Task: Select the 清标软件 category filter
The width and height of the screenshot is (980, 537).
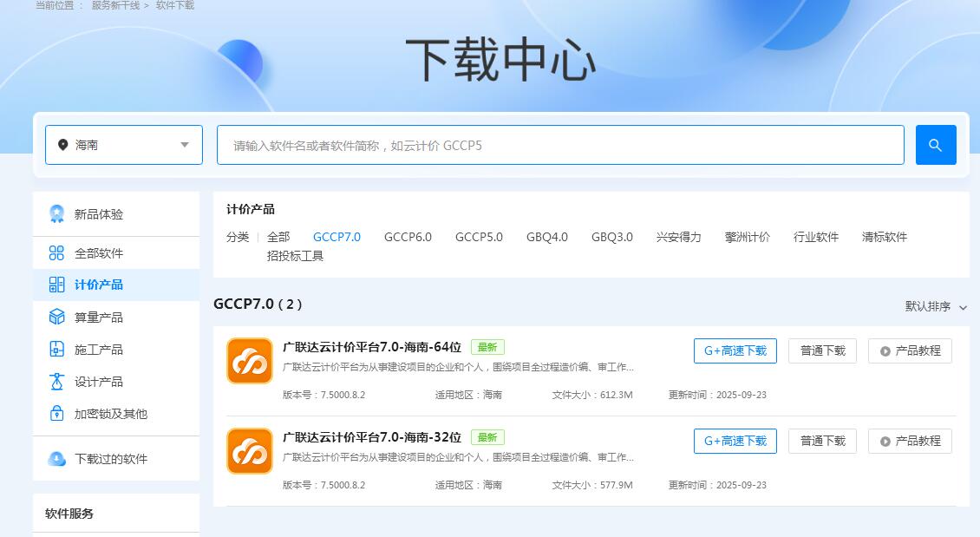Action: click(x=885, y=237)
